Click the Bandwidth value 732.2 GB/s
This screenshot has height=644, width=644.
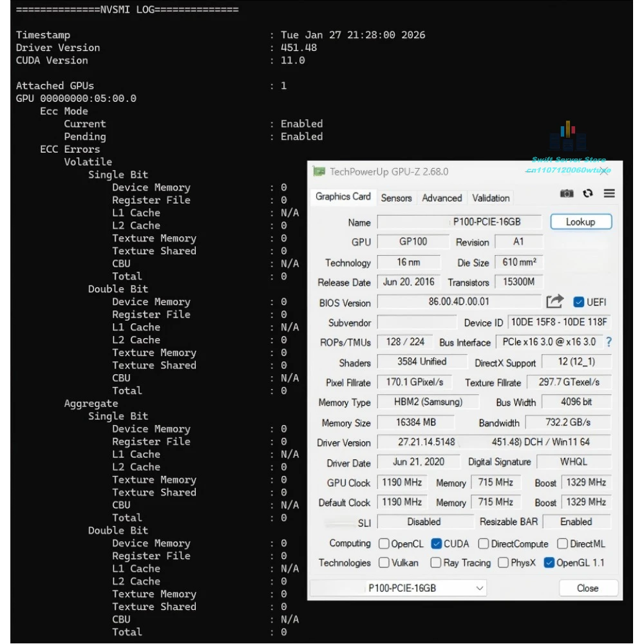(568, 422)
